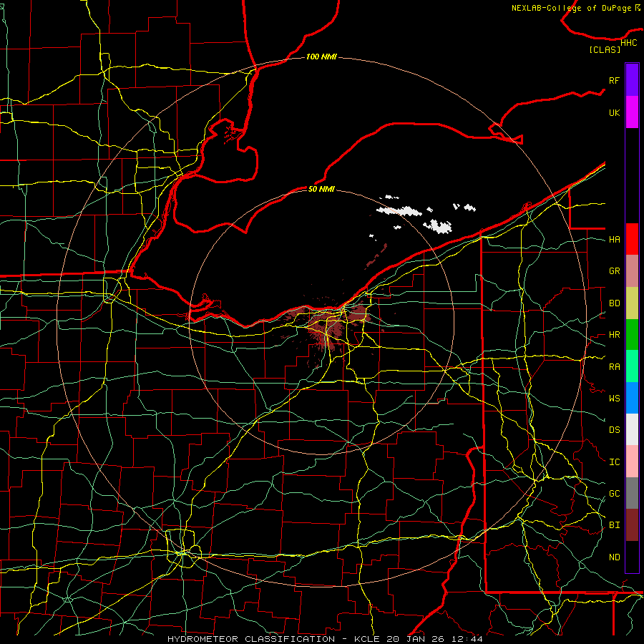Screen dimensions: 644x644
Task: Select the BI brown legend swatch
Action: click(x=632, y=525)
